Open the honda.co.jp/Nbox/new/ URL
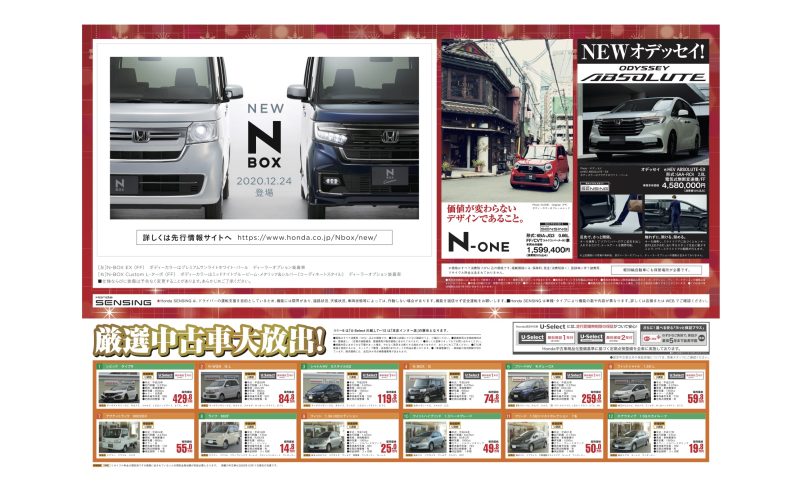This screenshot has width=800, height=500. [307, 238]
